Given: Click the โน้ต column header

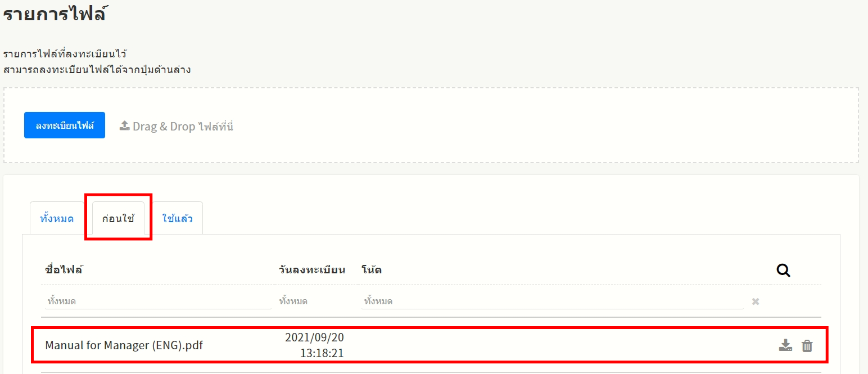Looking at the screenshot, I should (372, 269).
